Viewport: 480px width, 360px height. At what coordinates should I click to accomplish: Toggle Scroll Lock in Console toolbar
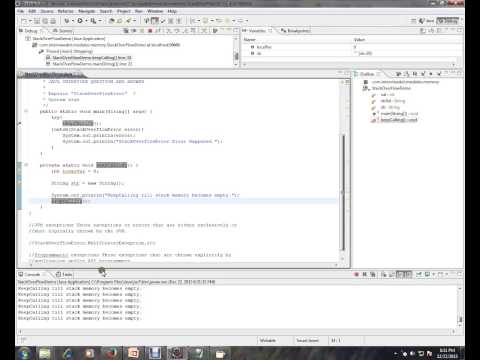pyautogui.click(x=392, y=274)
